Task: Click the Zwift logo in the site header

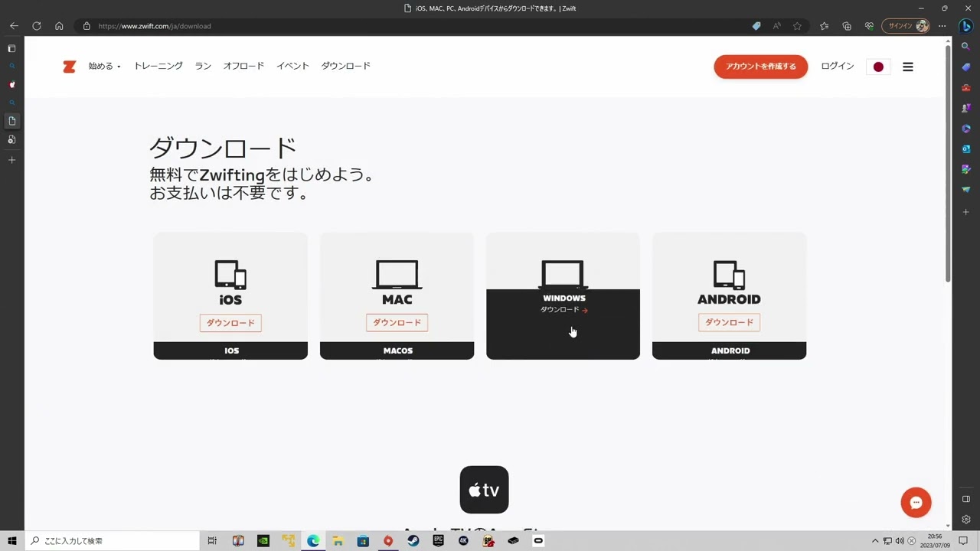Action: [x=69, y=67]
